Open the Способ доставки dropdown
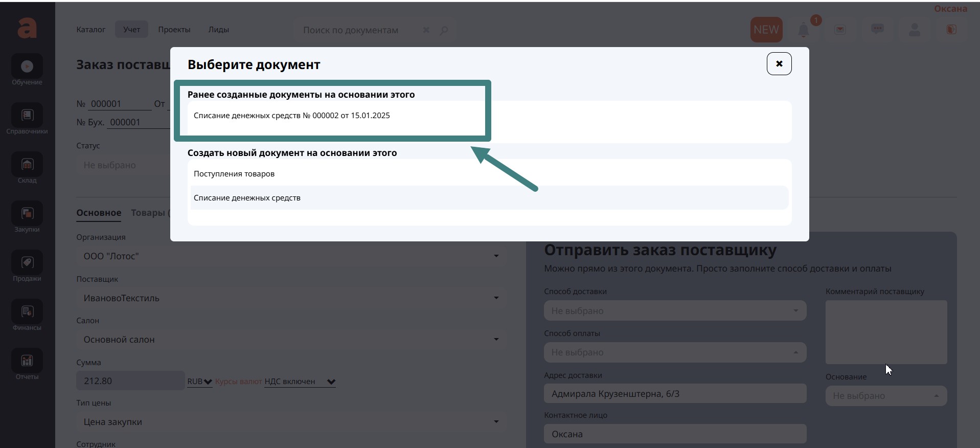980x448 pixels. 674,311
